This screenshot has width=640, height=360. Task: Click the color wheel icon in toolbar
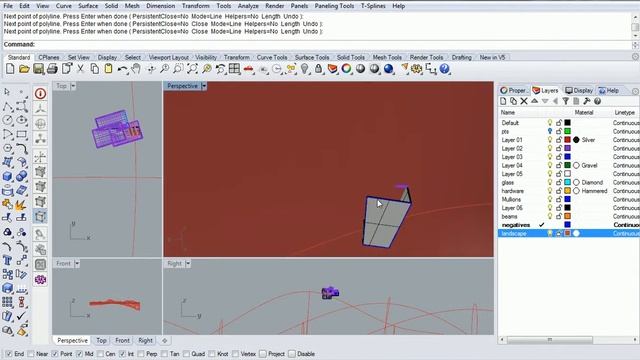347,69
